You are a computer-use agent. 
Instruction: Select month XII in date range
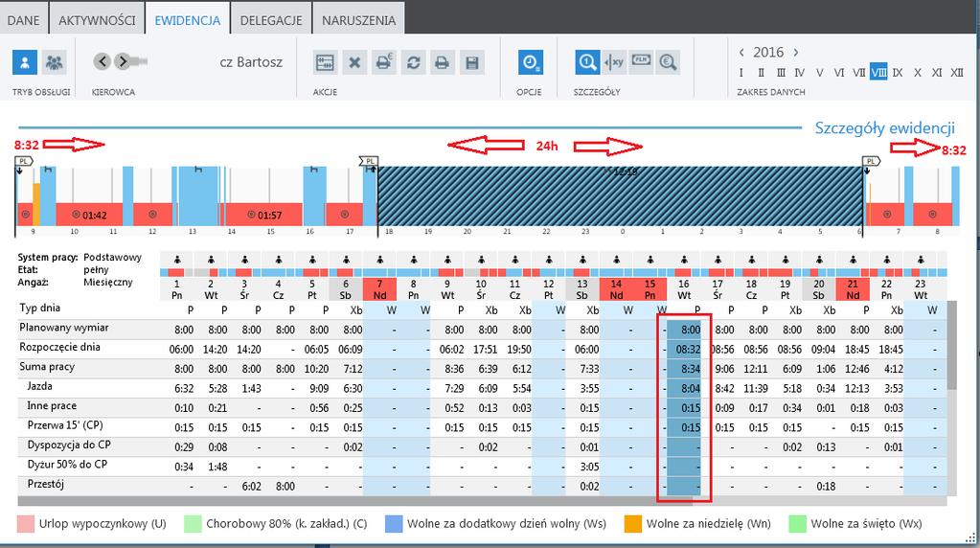957,73
